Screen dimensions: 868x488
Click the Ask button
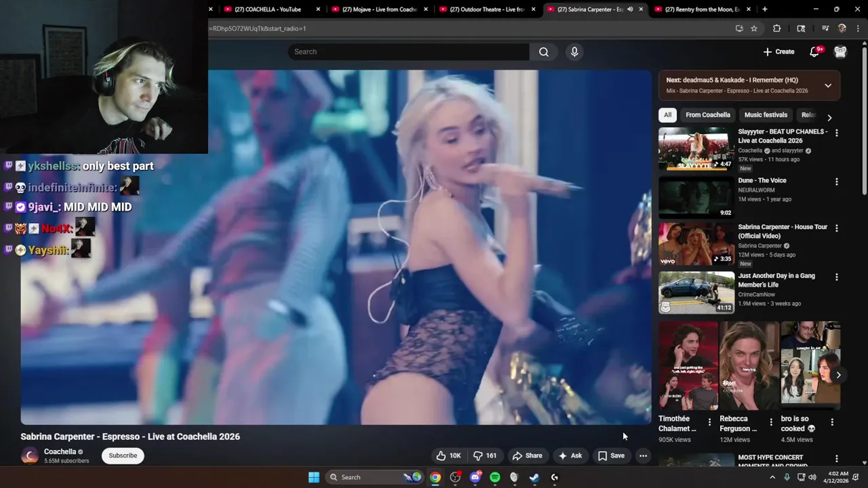point(570,455)
